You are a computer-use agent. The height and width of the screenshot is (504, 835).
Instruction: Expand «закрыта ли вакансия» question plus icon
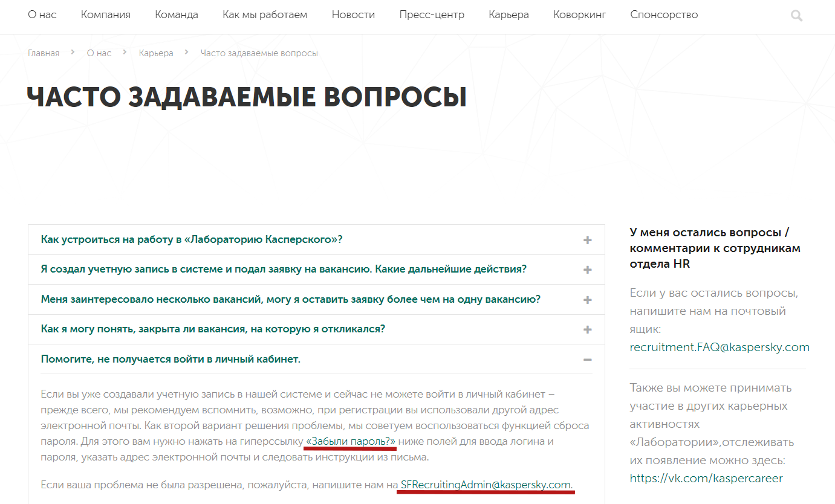587,329
